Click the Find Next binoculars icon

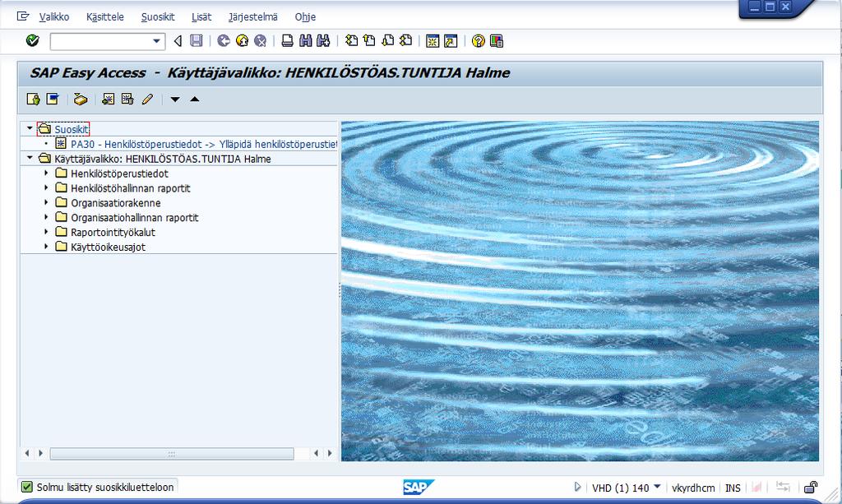[323, 41]
